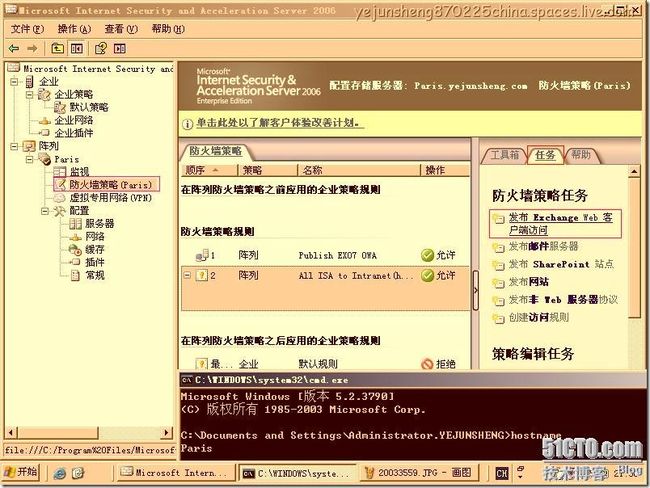
Task: Toggle the console tree show/hide toolbar icon
Action: 77,49
